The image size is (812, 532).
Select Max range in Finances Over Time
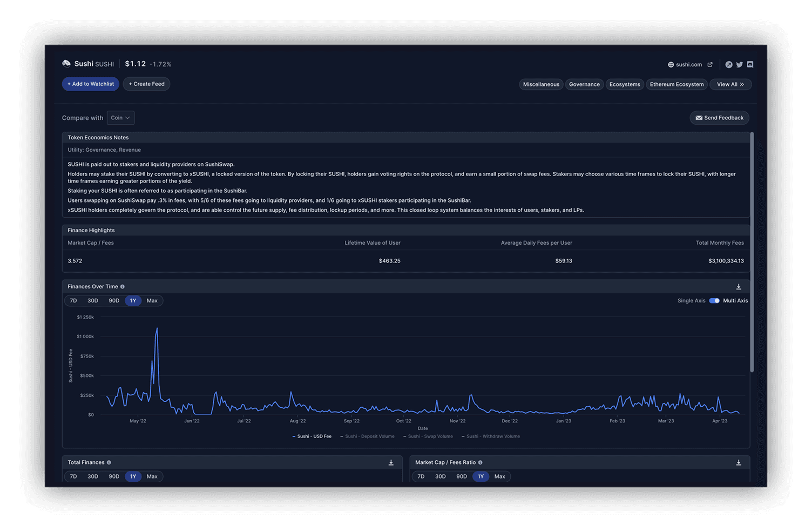[x=152, y=301]
